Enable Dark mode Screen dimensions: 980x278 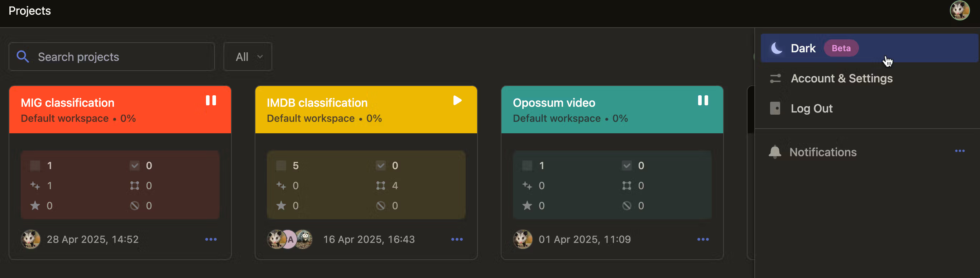point(803,48)
